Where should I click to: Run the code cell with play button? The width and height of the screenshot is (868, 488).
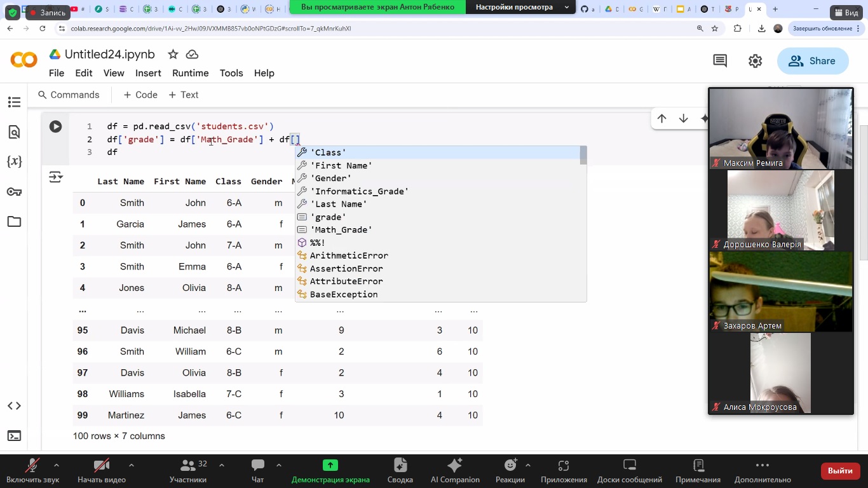(x=56, y=126)
